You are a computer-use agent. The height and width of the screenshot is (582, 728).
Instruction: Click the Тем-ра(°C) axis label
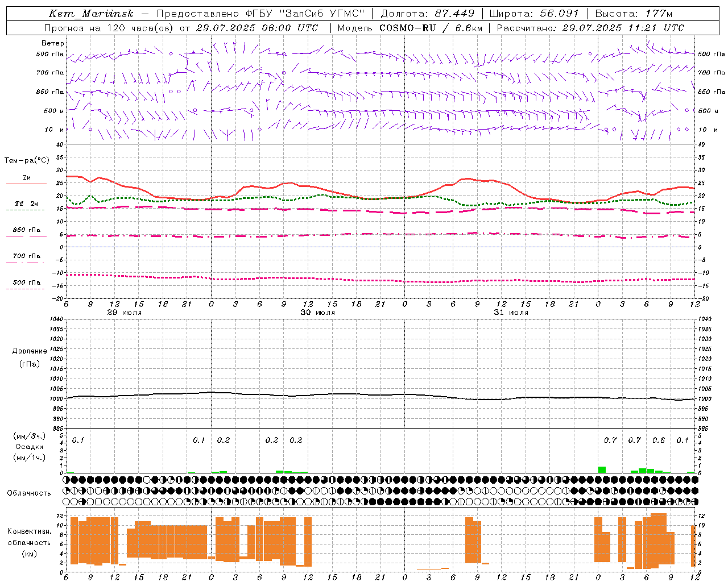point(27,161)
